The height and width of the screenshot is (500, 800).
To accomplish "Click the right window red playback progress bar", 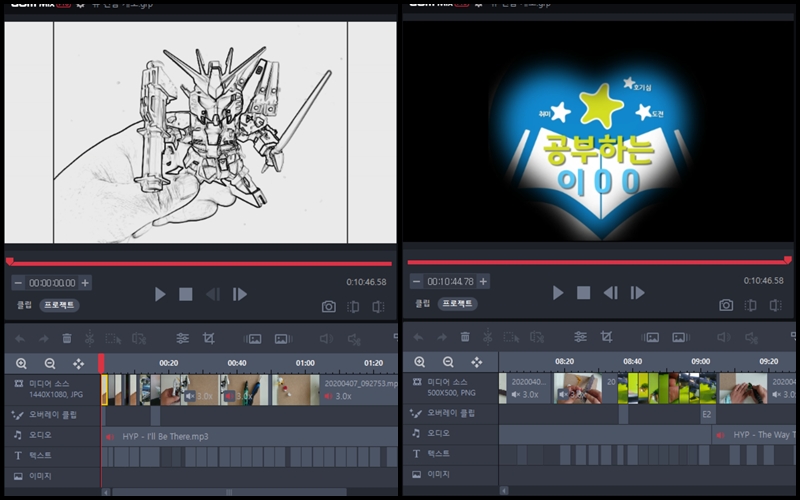I will pyautogui.click(x=597, y=262).
